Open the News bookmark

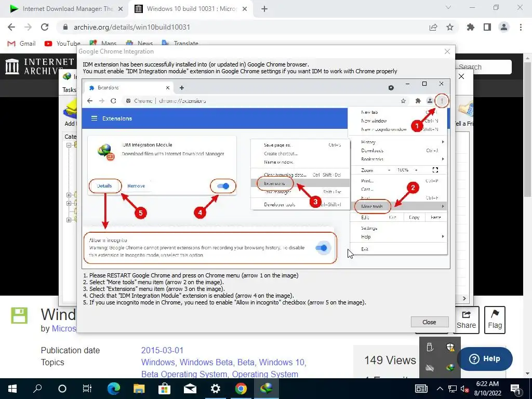coord(139,44)
